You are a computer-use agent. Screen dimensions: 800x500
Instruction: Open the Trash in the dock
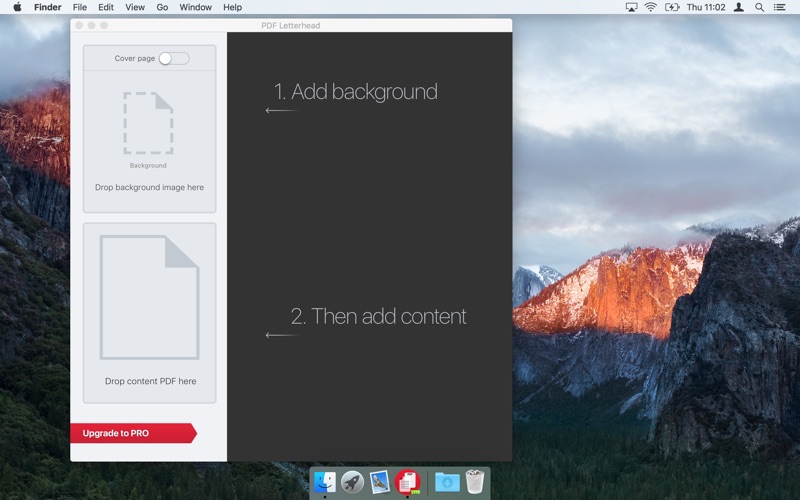click(x=474, y=482)
